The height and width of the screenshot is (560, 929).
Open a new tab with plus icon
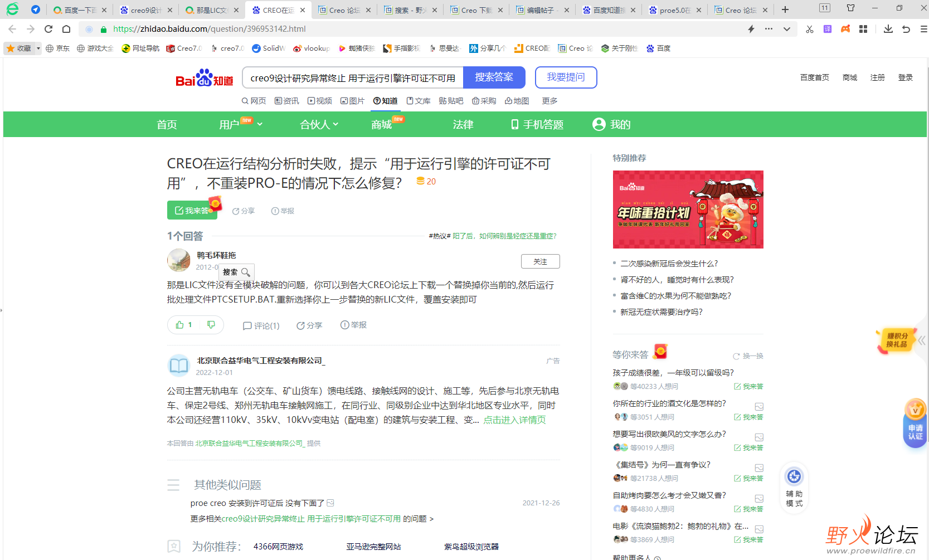click(x=785, y=9)
